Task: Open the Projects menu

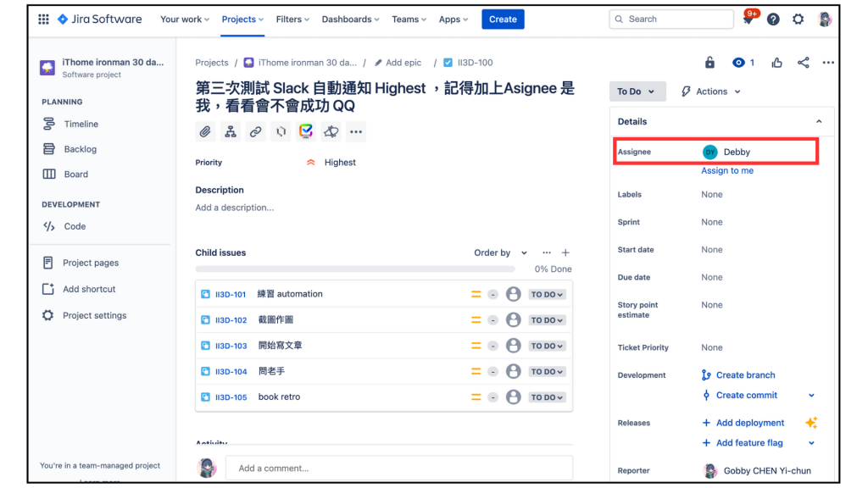Action: 242,19
